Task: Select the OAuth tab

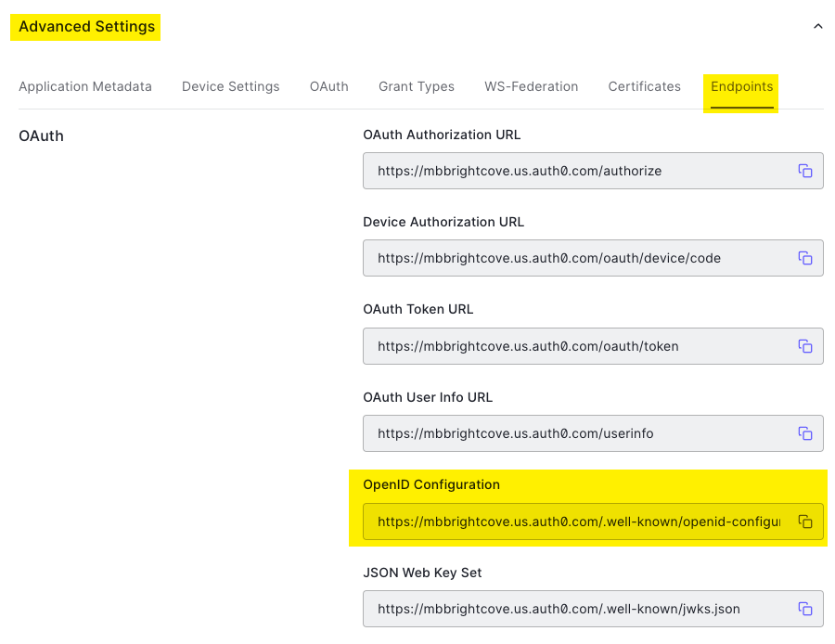Action: pos(328,86)
